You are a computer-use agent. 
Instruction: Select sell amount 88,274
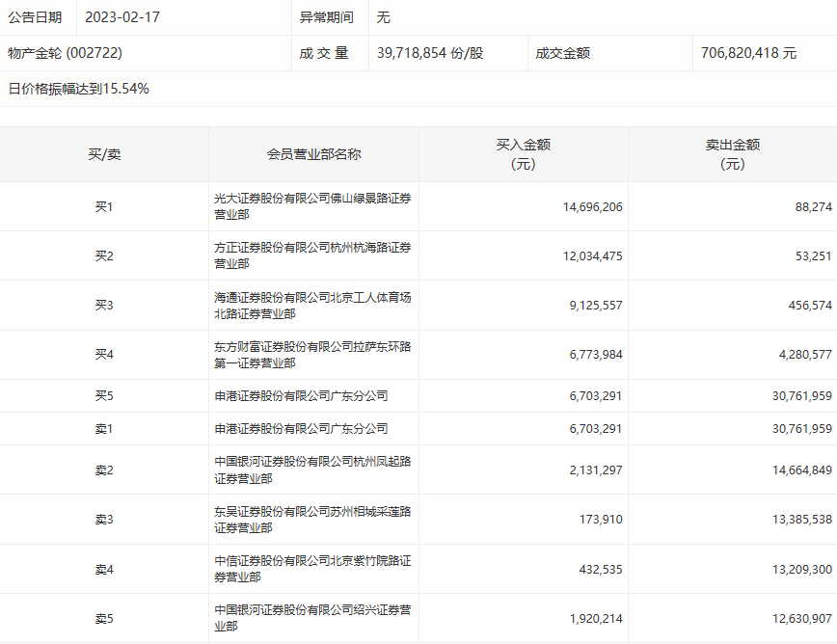point(814,207)
